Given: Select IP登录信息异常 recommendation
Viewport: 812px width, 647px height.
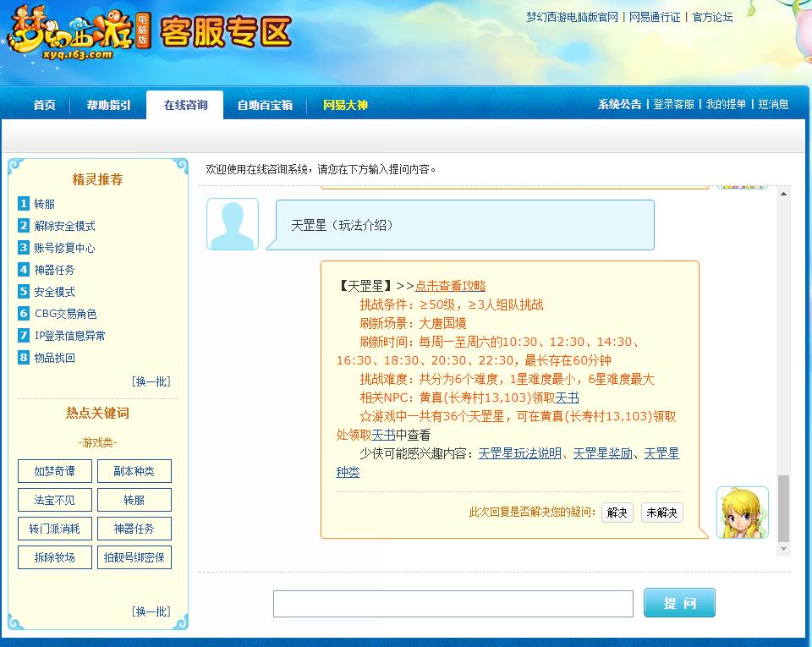Looking at the screenshot, I should (x=70, y=336).
